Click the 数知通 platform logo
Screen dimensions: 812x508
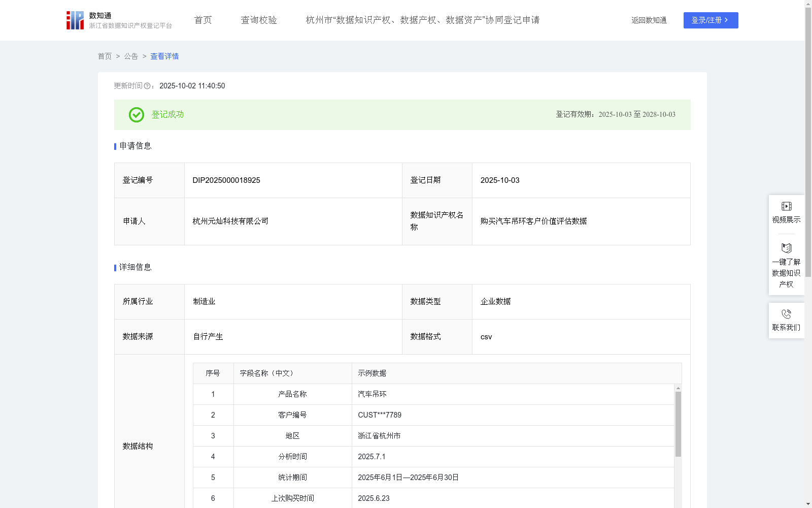pyautogui.click(x=119, y=20)
